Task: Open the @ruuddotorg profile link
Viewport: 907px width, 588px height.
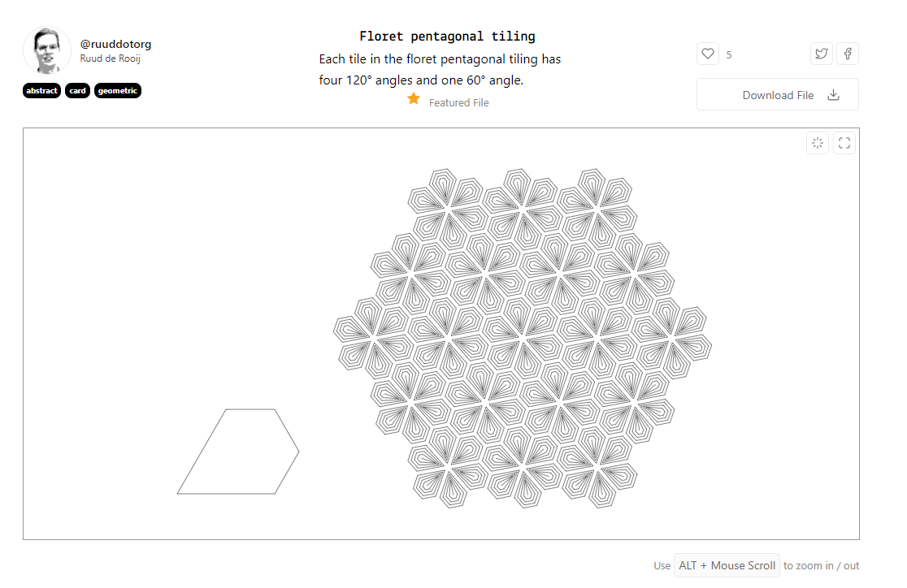Action: pyautogui.click(x=115, y=44)
